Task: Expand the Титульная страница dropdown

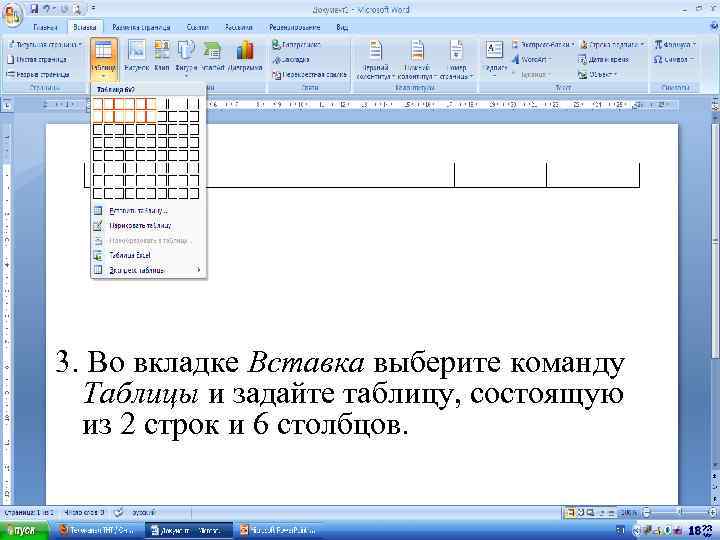Action: 45,45
